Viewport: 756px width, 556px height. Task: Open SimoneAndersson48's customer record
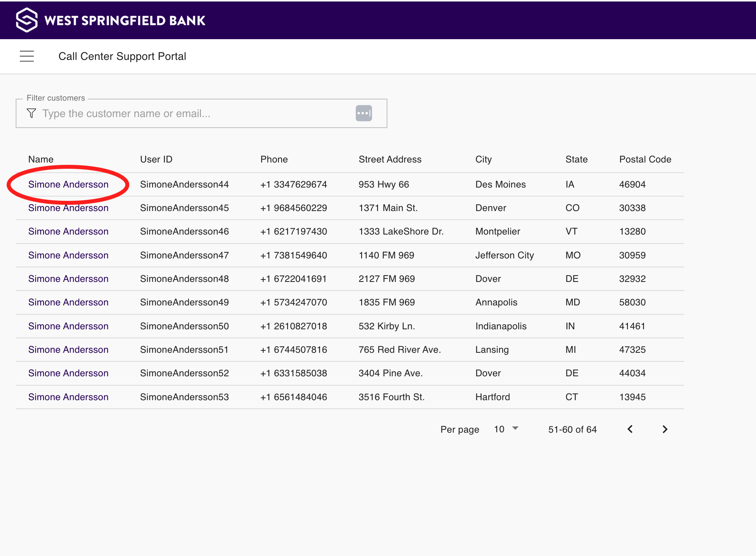[68, 278]
